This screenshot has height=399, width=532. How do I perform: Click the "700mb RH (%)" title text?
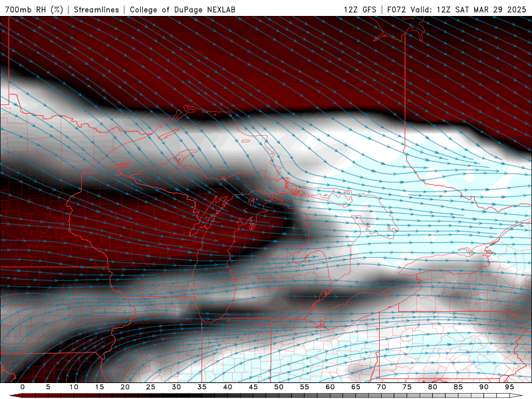click(34, 9)
